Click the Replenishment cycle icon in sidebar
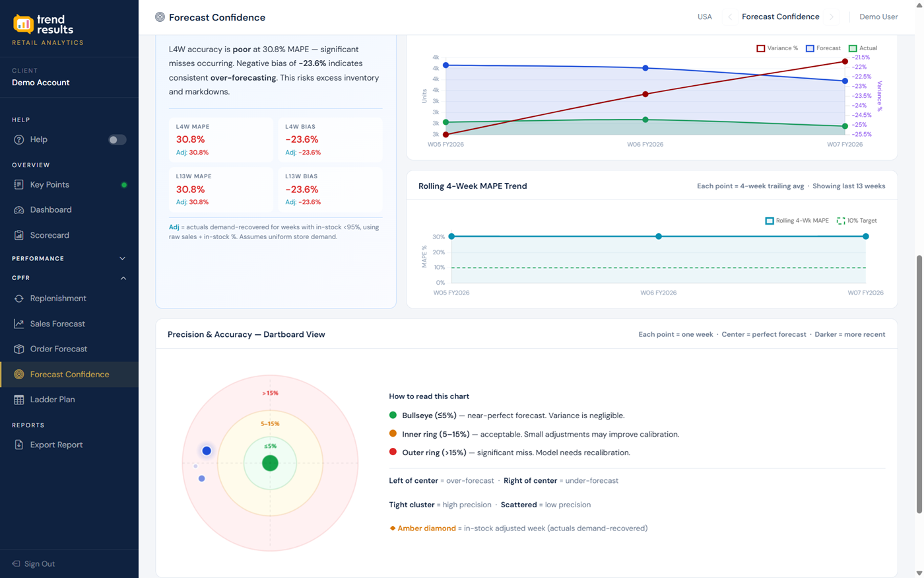This screenshot has width=924, height=578. point(18,299)
